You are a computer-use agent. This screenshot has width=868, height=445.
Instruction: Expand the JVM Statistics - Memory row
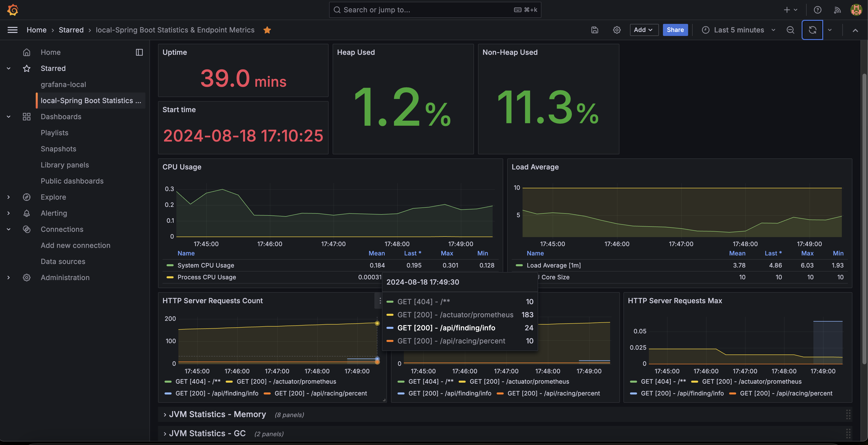(x=217, y=414)
